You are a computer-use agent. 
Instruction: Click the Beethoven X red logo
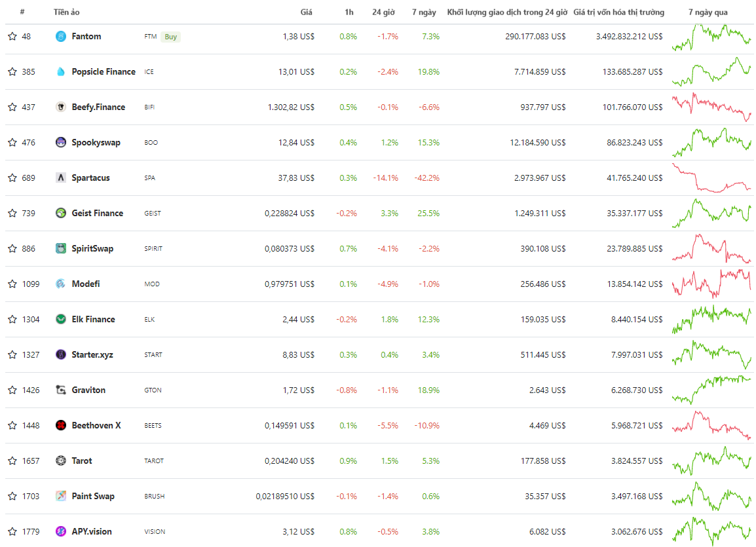[x=61, y=426]
